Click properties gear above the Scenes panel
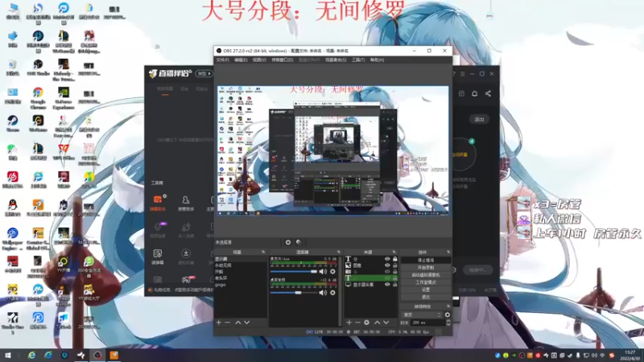The width and height of the screenshot is (644, 362). click(x=288, y=243)
